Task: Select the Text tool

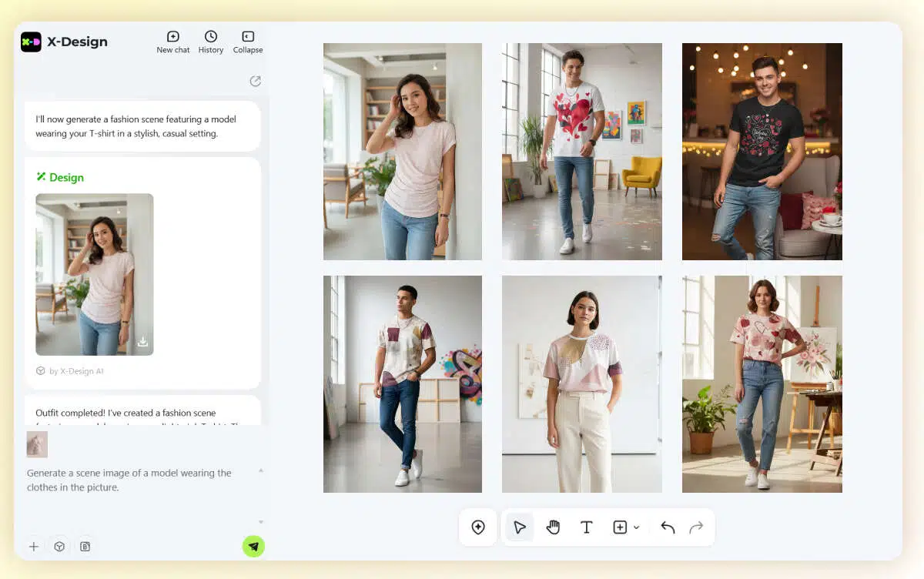Action: click(586, 527)
